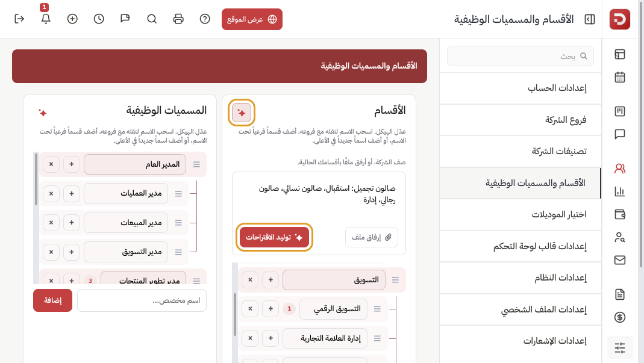Click drag handle of التسويق الرقمي row
The width and height of the screenshot is (644, 363).
[377, 309]
